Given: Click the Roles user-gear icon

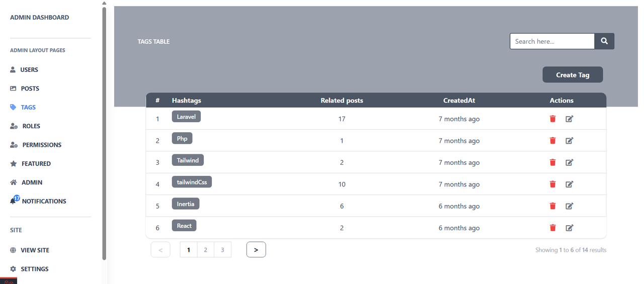Looking at the screenshot, I should point(14,126).
